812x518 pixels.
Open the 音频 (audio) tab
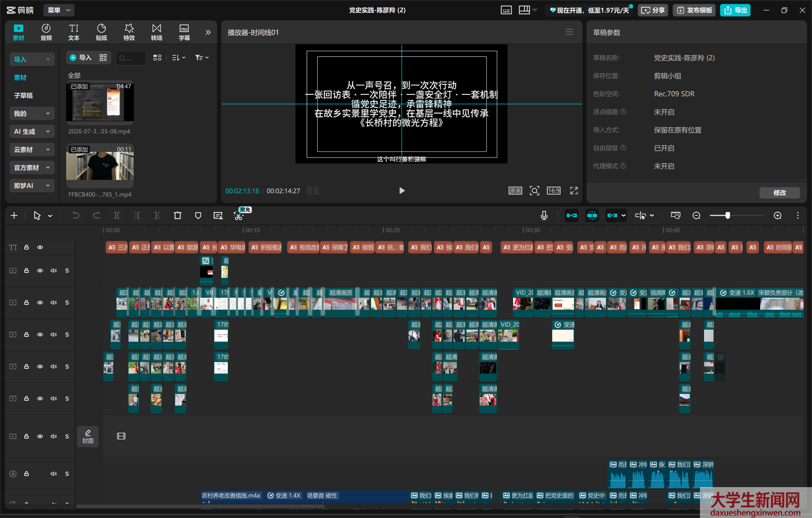46,32
